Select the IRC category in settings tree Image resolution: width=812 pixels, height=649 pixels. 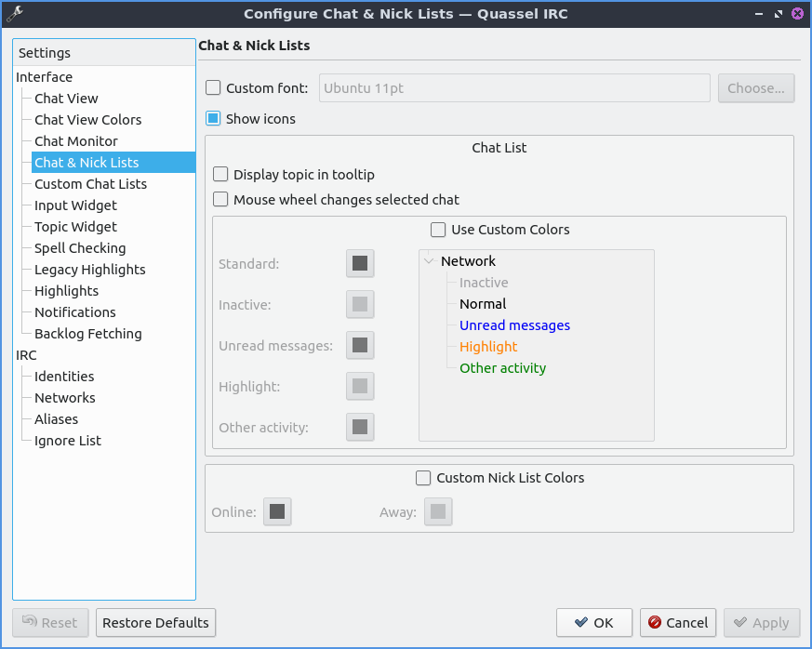[x=26, y=355]
